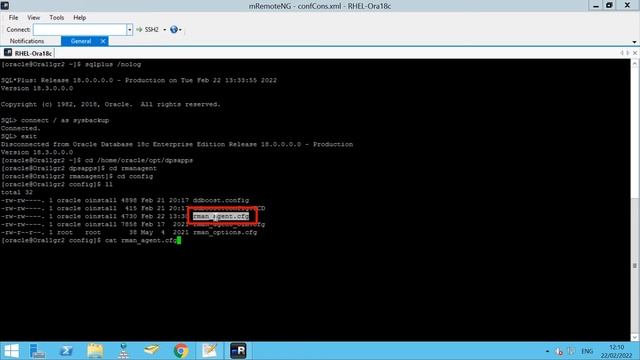Viewport: 640px width, 360px height.
Task: Focus the Connect quick-connect input field
Action: (x=80, y=29)
